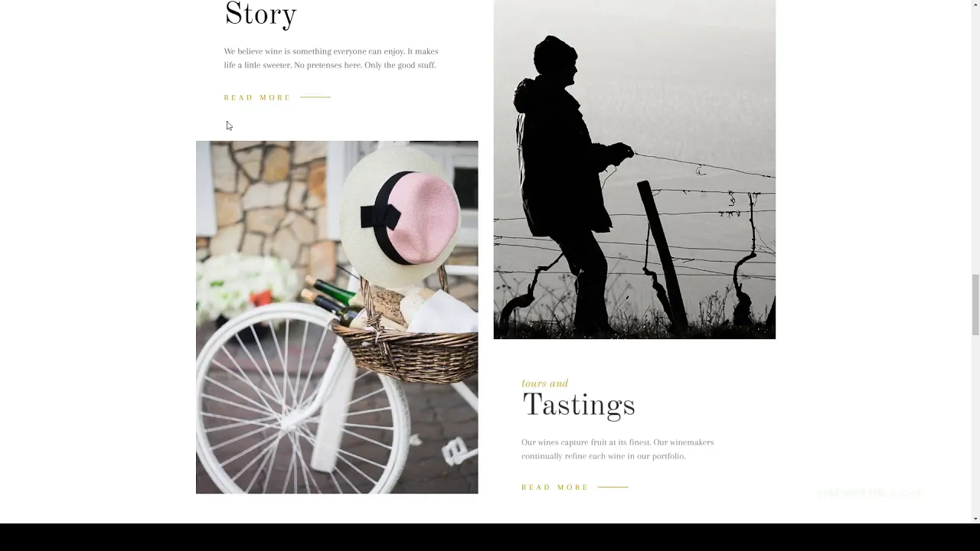Click the scrollbar down arrow
Viewport: 980px width, 551px height.
tap(975, 518)
